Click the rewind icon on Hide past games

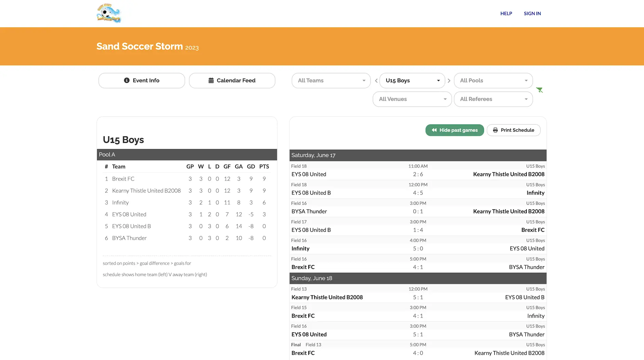pyautogui.click(x=434, y=130)
